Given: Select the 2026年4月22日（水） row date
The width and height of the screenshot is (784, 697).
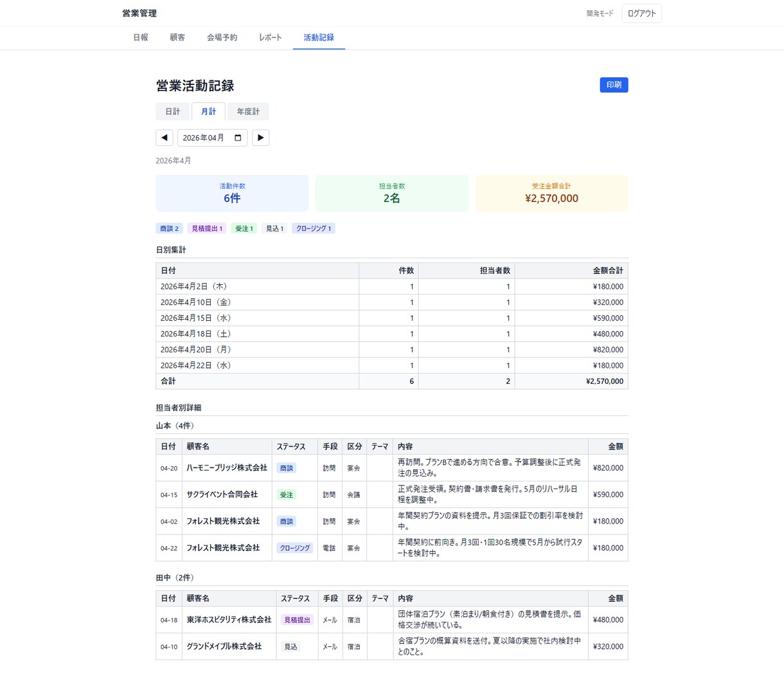Looking at the screenshot, I should 196,365.
